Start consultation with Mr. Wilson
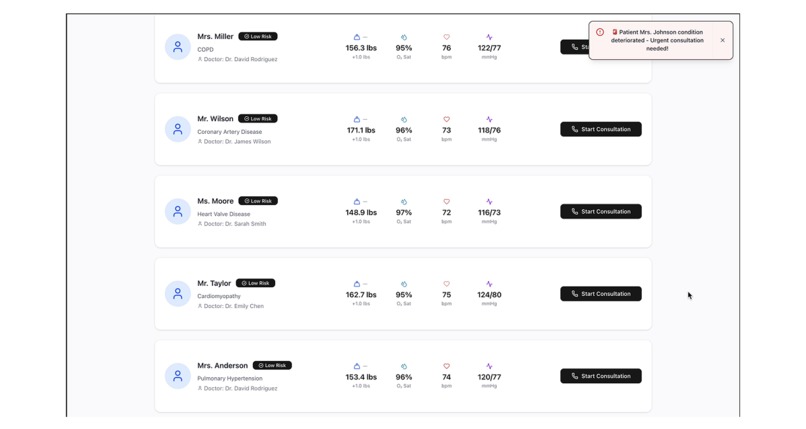This screenshot has height=429, width=806. tap(600, 129)
